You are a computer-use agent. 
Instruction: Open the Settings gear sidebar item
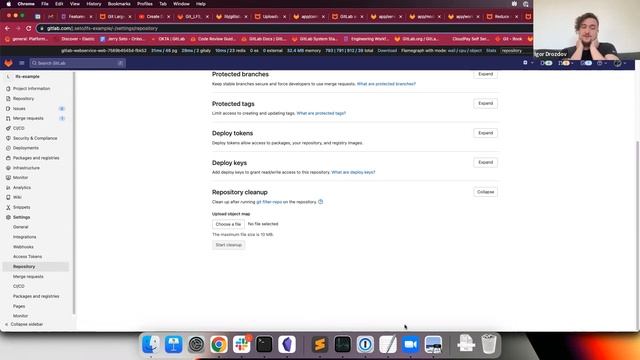click(x=21, y=217)
